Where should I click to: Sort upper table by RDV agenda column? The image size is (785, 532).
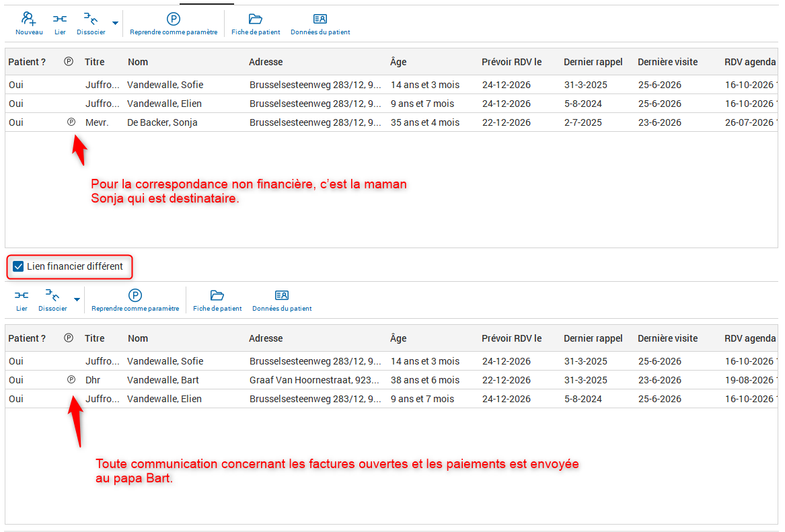click(750, 62)
